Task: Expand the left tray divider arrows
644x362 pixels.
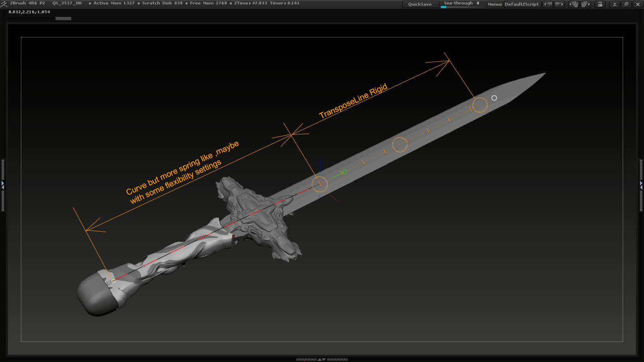Action: tap(2, 185)
